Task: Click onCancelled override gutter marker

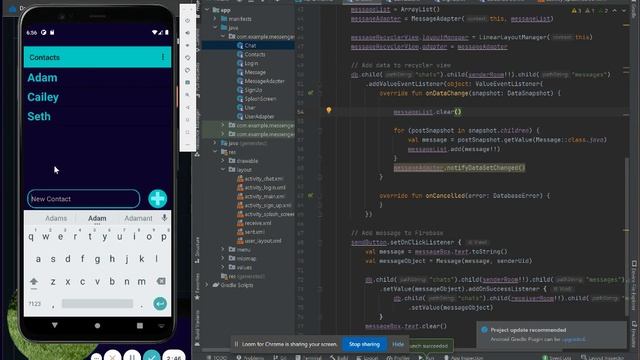Action: pos(311,196)
